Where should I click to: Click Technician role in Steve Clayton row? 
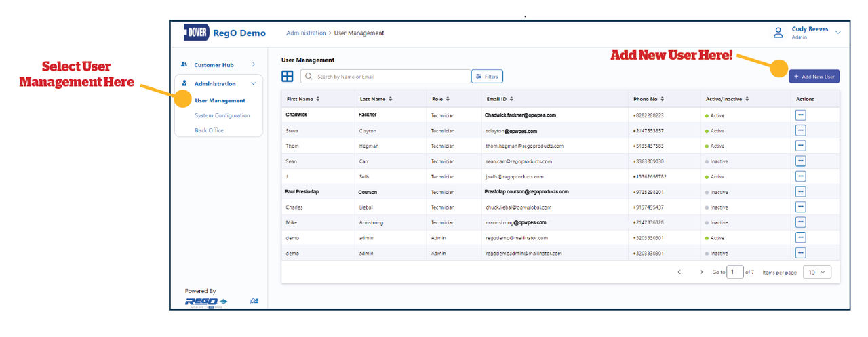pyautogui.click(x=443, y=131)
